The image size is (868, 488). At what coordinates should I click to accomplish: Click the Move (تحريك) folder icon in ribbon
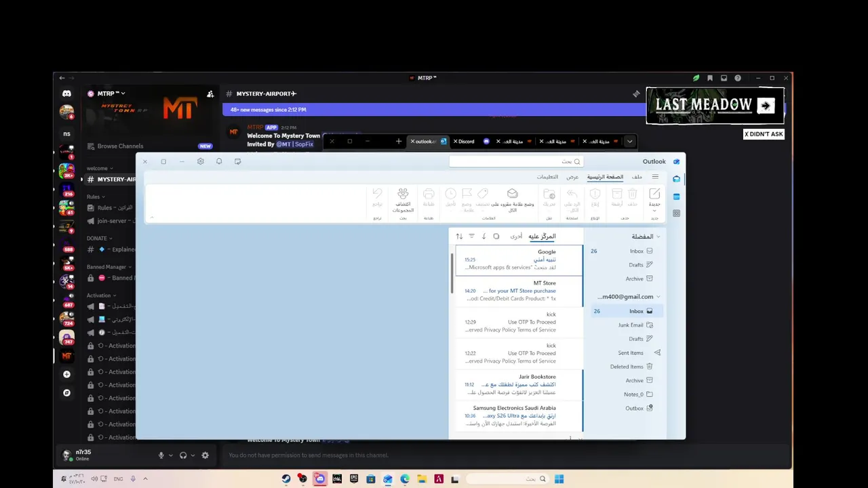click(549, 195)
